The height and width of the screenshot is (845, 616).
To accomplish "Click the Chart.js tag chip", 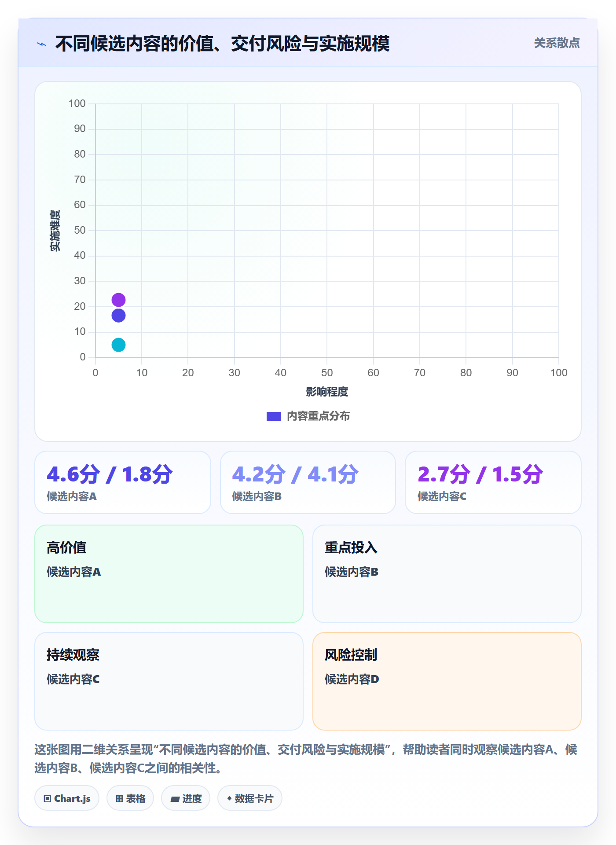I will click(67, 798).
